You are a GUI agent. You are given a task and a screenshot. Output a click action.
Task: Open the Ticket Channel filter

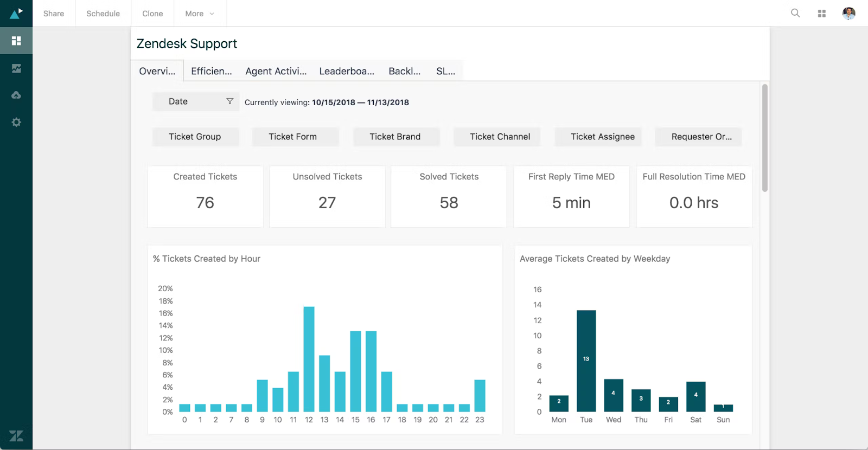click(x=500, y=137)
